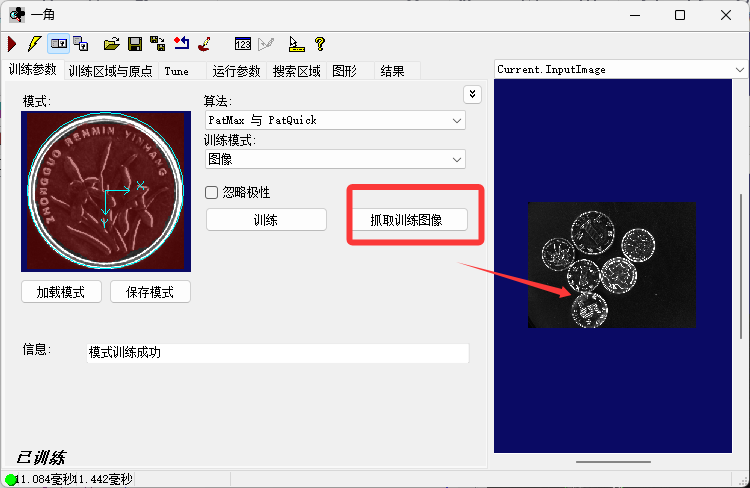Click the pointer with ruler tooltip icon

point(296,44)
